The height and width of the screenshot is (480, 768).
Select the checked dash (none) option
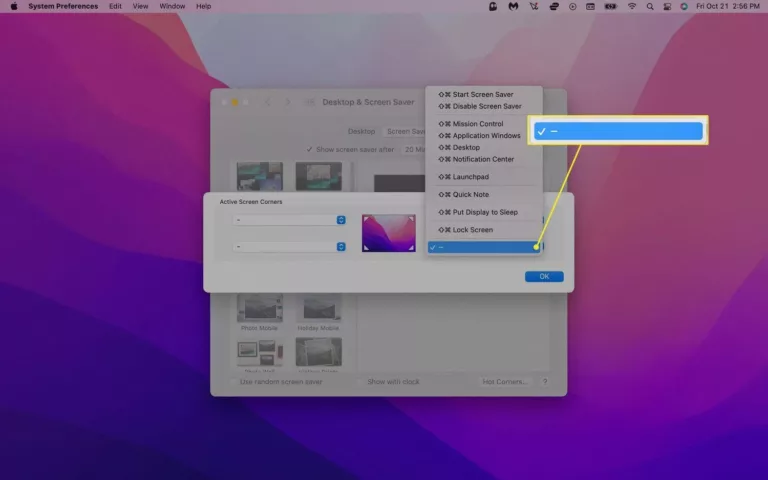pos(484,247)
